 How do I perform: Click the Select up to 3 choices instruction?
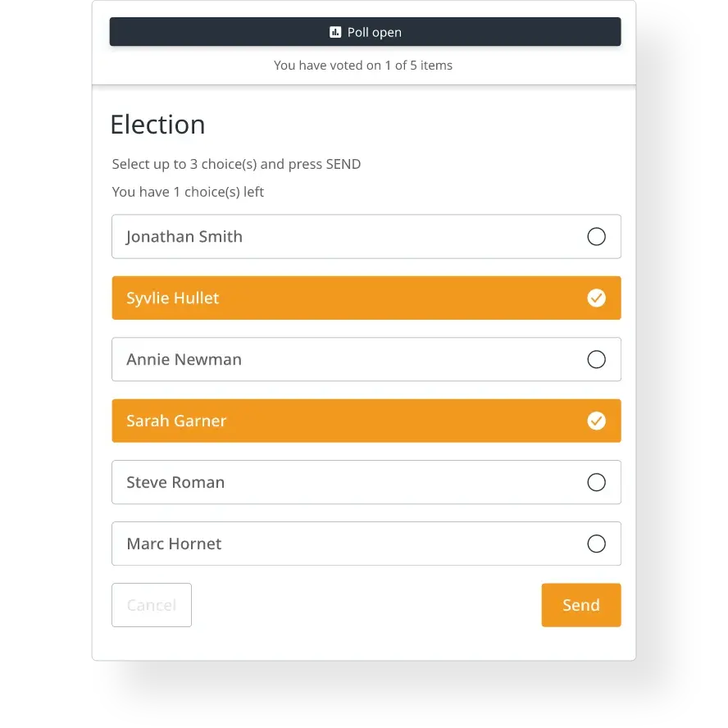click(236, 164)
